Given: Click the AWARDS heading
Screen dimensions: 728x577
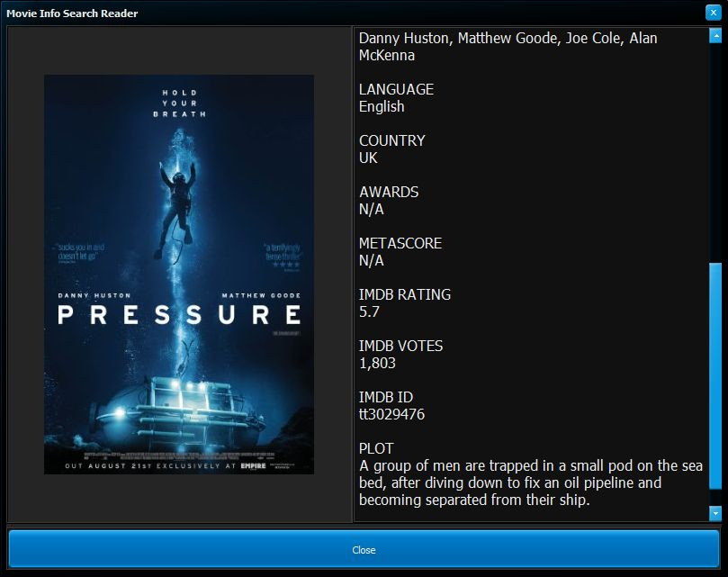Looking at the screenshot, I should coord(389,192).
